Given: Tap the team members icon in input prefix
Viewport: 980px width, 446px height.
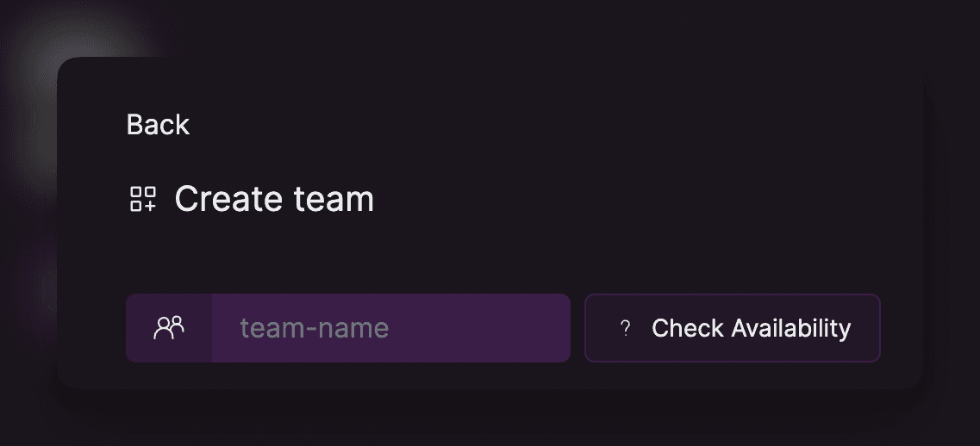Looking at the screenshot, I should tap(169, 328).
